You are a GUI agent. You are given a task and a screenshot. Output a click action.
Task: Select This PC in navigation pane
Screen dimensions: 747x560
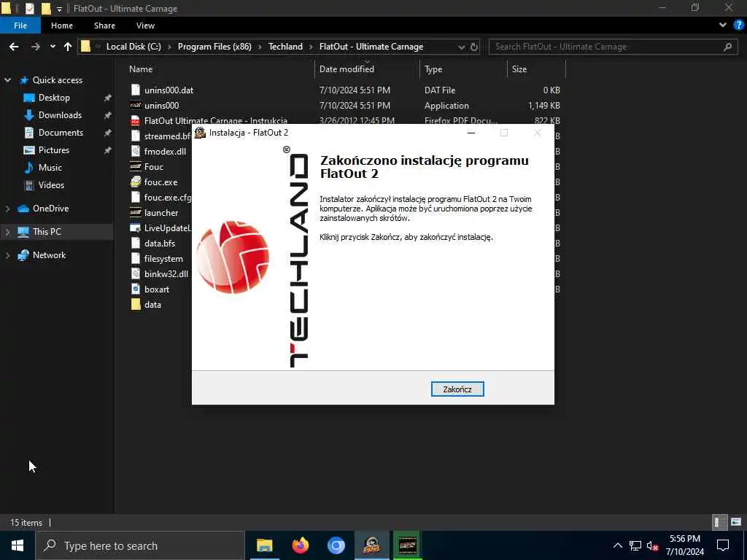tap(47, 232)
